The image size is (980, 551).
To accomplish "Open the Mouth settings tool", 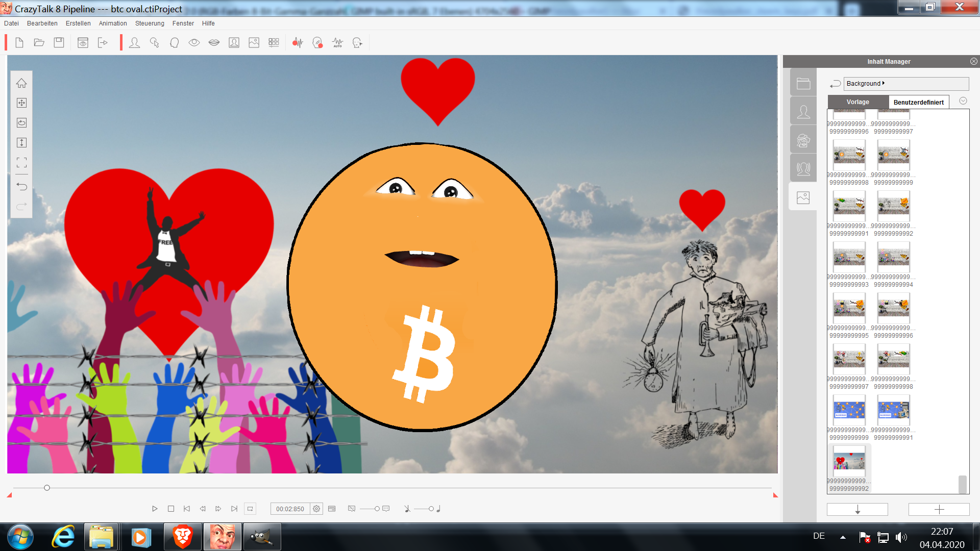I will coord(214,43).
